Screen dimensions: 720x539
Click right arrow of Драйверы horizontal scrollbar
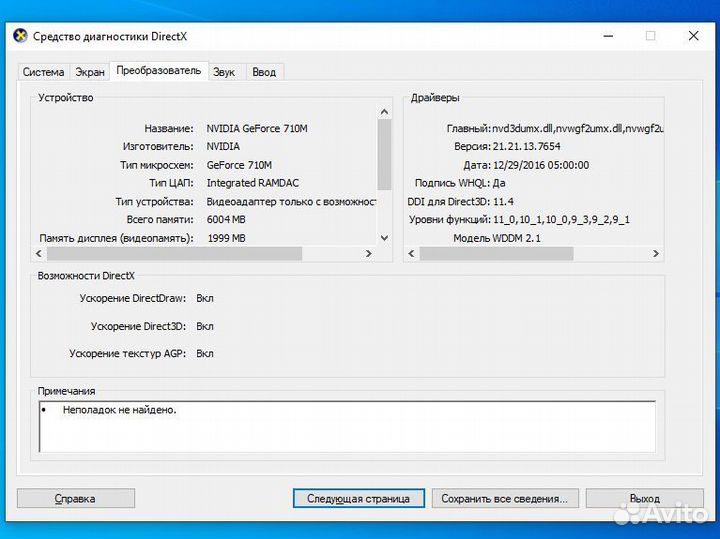click(656, 253)
